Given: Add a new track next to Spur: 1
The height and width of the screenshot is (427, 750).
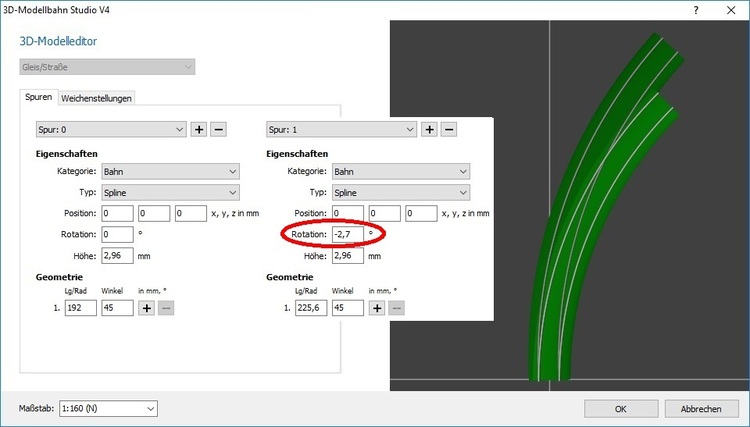Looking at the screenshot, I should (430, 129).
